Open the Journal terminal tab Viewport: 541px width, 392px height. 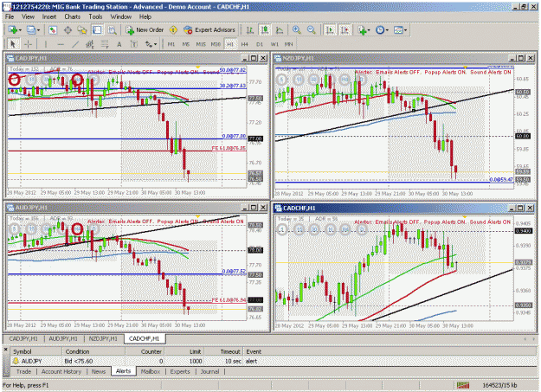click(x=209, y=371)
